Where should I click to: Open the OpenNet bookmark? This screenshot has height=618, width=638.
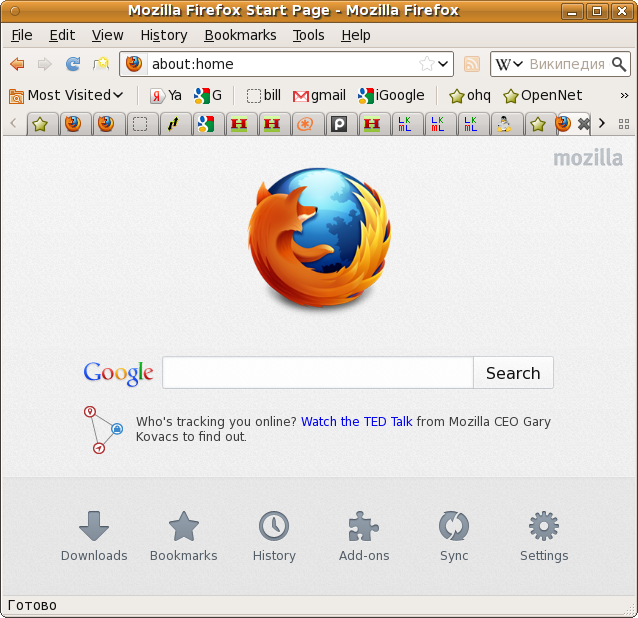[x=542, y=96]
